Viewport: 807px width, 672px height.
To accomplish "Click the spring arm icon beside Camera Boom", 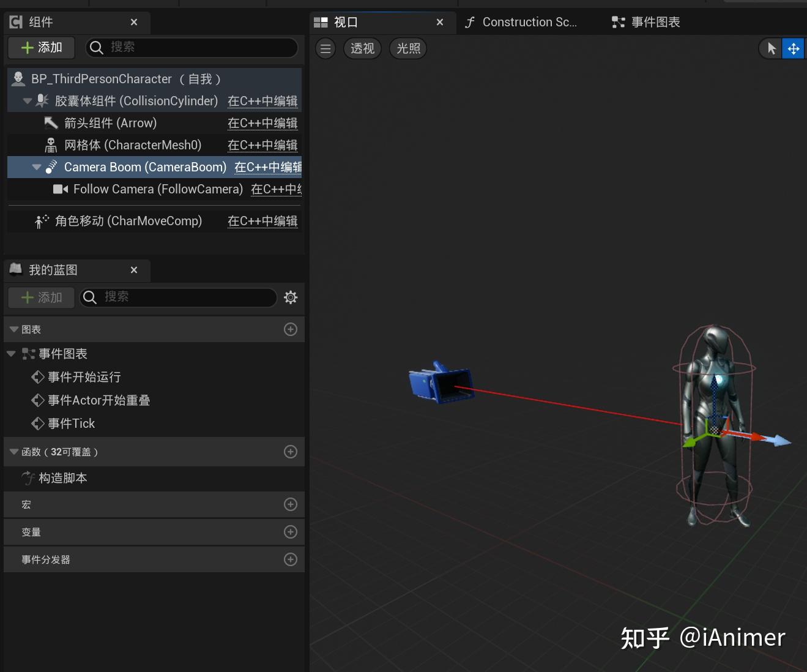I will (51, 166).
